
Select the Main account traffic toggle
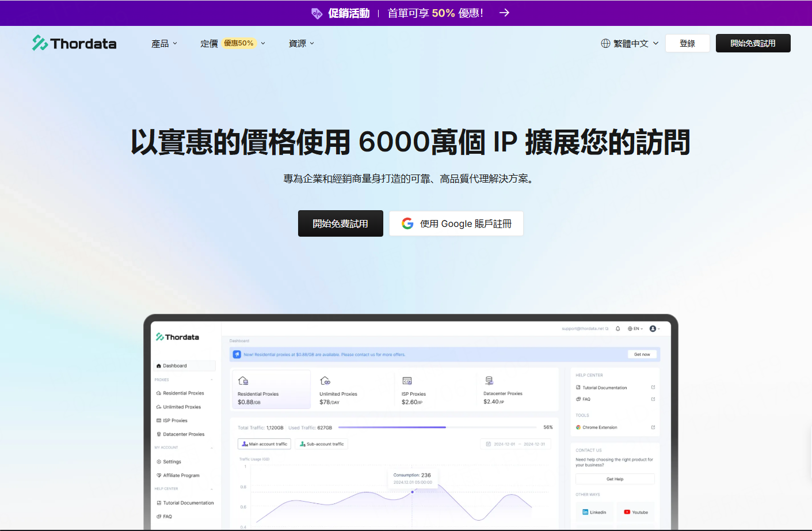click(264, 444)
